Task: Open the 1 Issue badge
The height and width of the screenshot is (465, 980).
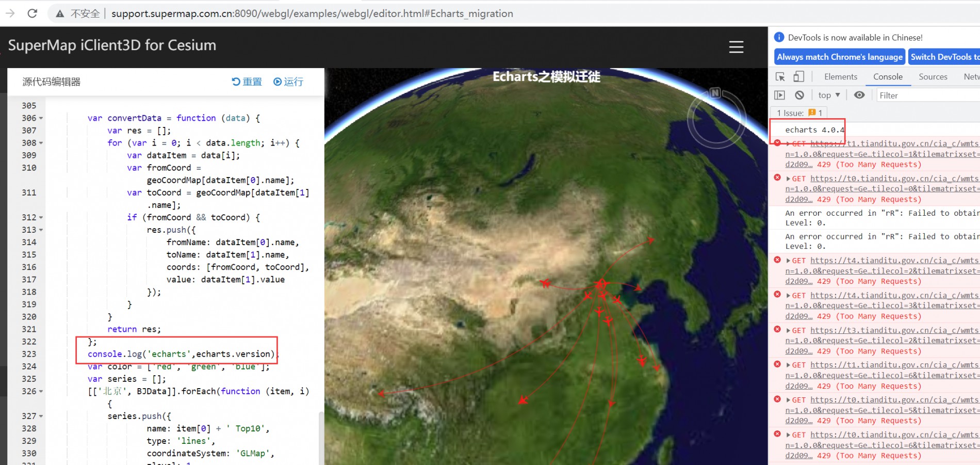Action: 799,113
